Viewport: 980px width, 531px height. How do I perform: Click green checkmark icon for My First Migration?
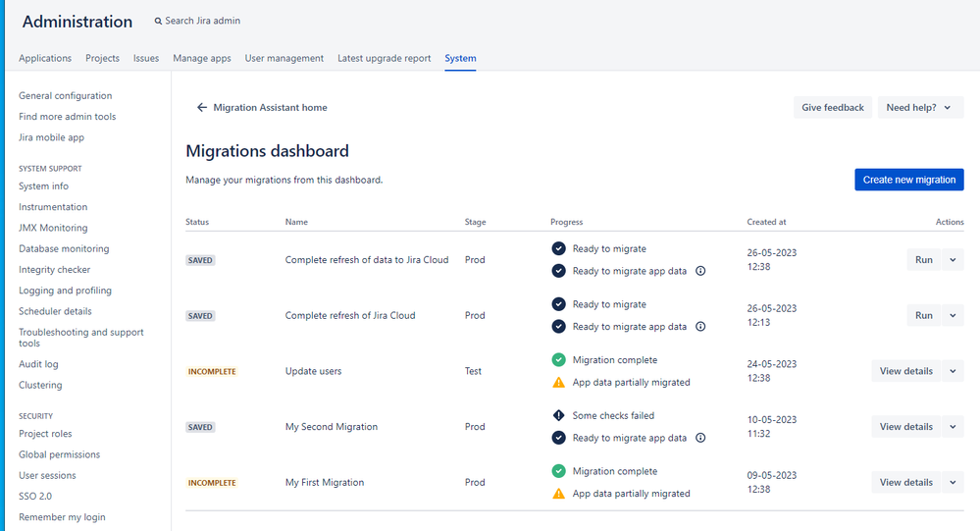click(x=558, y=471)
